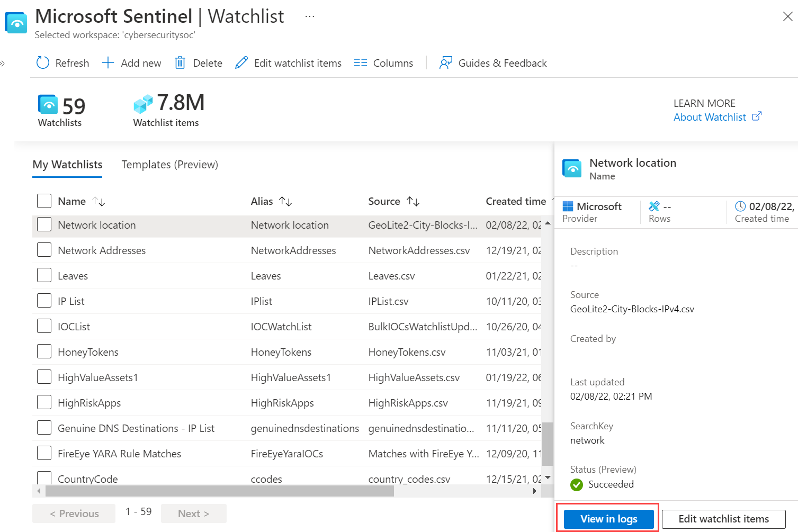
Task: Click the View in logs button
Action: [x=608, y=519]
